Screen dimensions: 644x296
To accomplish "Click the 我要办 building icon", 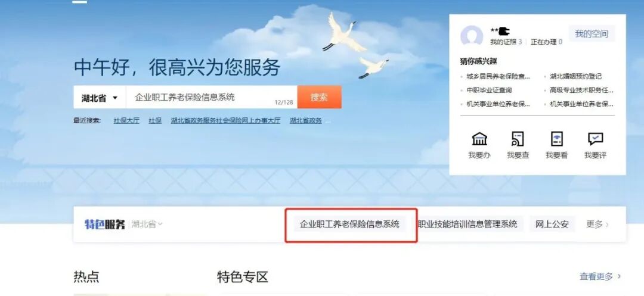I will (479, 139).
